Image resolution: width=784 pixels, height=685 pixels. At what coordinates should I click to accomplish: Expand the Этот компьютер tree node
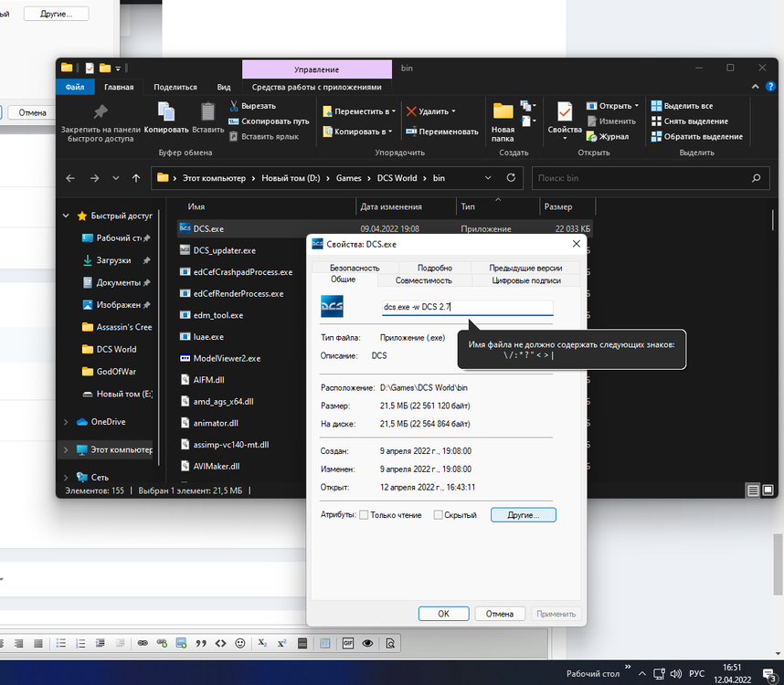(x=66, y=449)
